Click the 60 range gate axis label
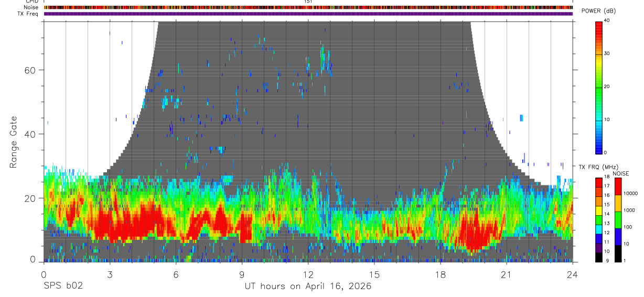Screen dimensions: 644x297 34,70
